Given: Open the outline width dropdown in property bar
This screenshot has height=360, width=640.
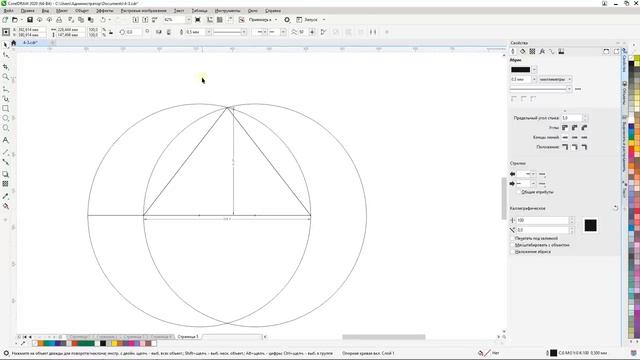Looking at the screenshot, I should point(208,32).
